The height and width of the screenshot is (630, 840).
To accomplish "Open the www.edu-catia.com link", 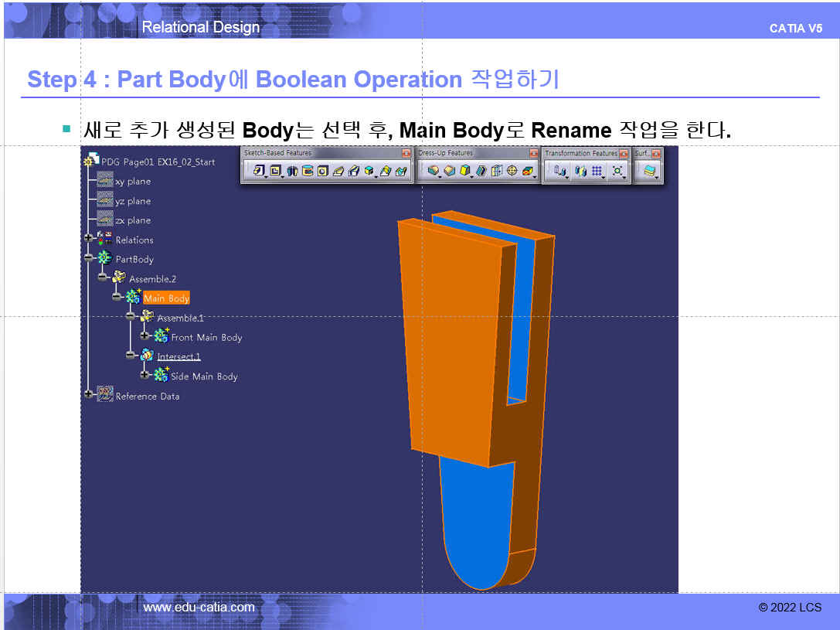I will [x=199, y=608].
